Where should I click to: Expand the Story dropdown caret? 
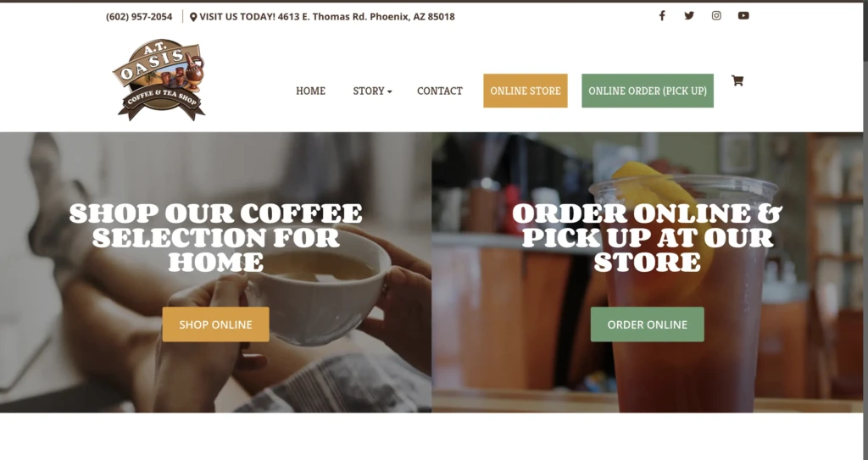(x=390, y=91)
